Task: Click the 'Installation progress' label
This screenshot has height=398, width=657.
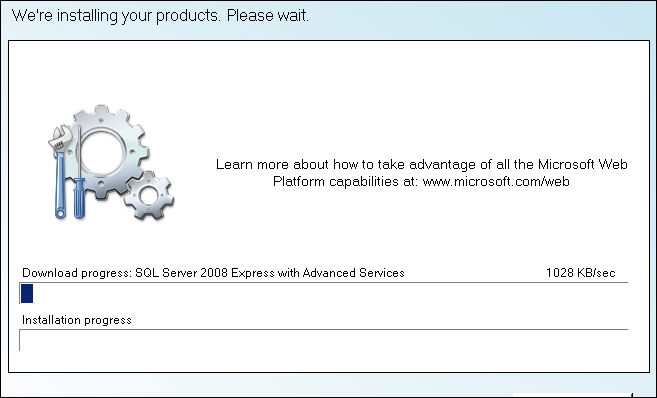Action: [77, 320]
